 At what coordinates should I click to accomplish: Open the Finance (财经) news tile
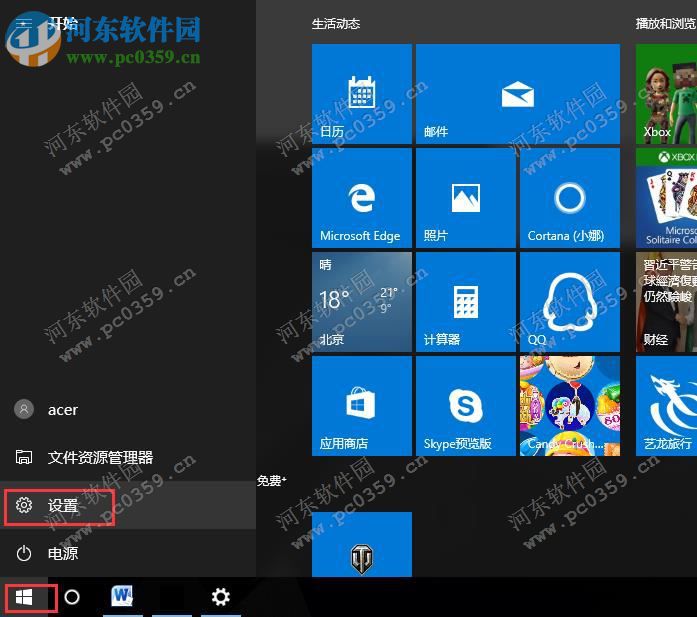coord(666,302)
